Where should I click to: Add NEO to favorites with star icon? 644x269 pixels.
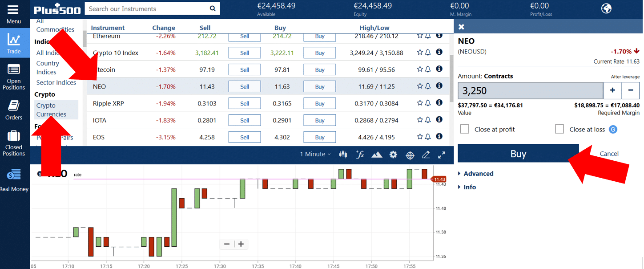tap(420, 86)
